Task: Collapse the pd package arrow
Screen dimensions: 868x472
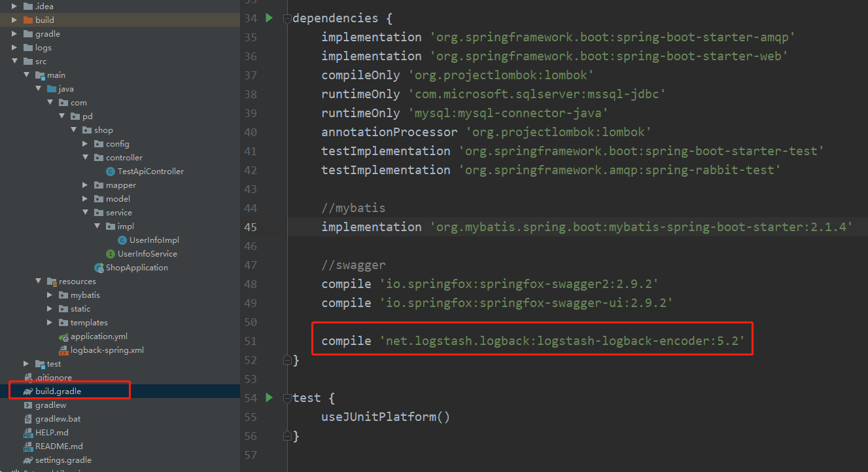Action: (x=61, y=116)
